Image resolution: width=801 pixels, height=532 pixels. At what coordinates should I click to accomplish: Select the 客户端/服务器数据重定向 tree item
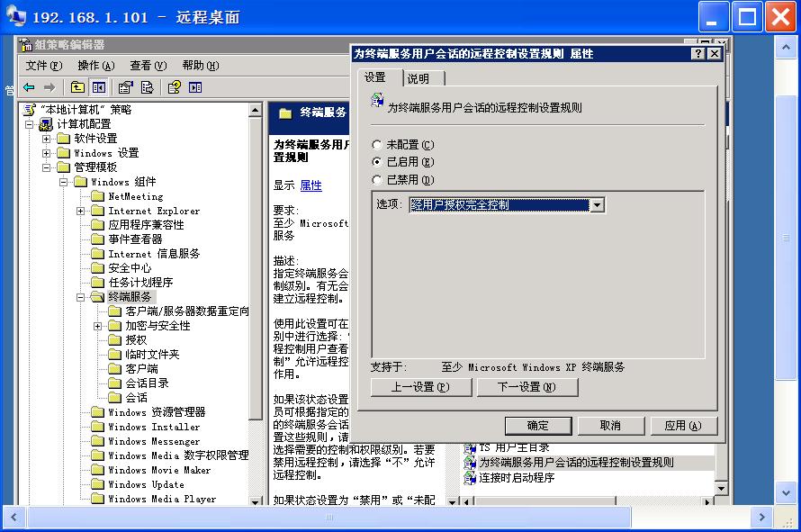pos(187,311)
